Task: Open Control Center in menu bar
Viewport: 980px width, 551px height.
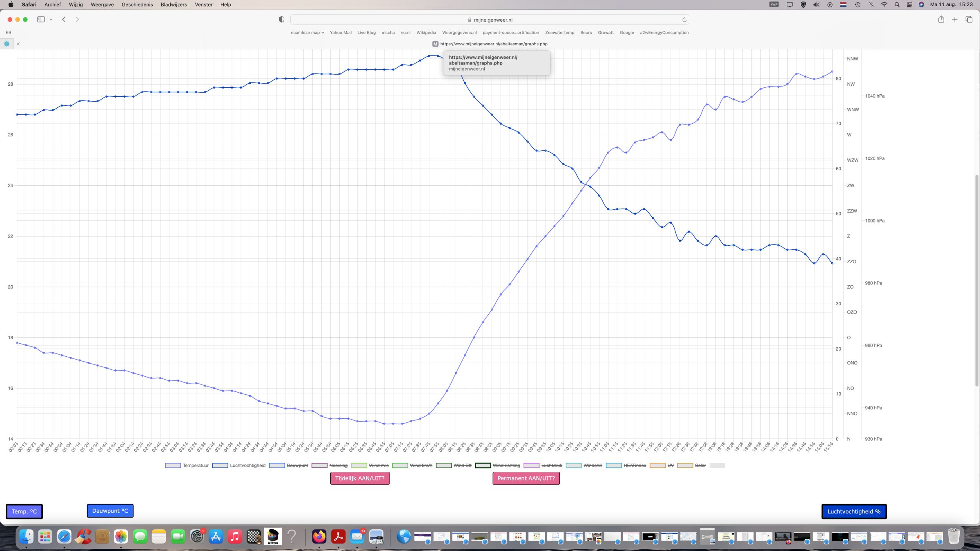Action: (x=909, y=4)
